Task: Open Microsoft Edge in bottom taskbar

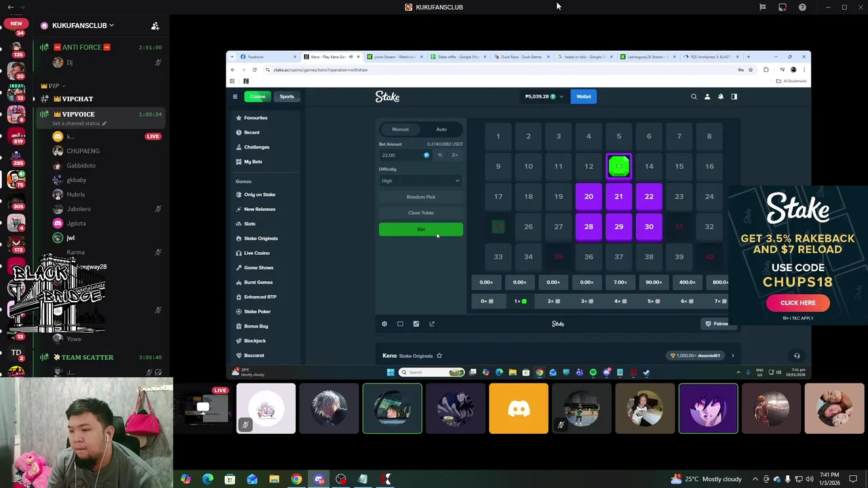Action: (208, 479)
